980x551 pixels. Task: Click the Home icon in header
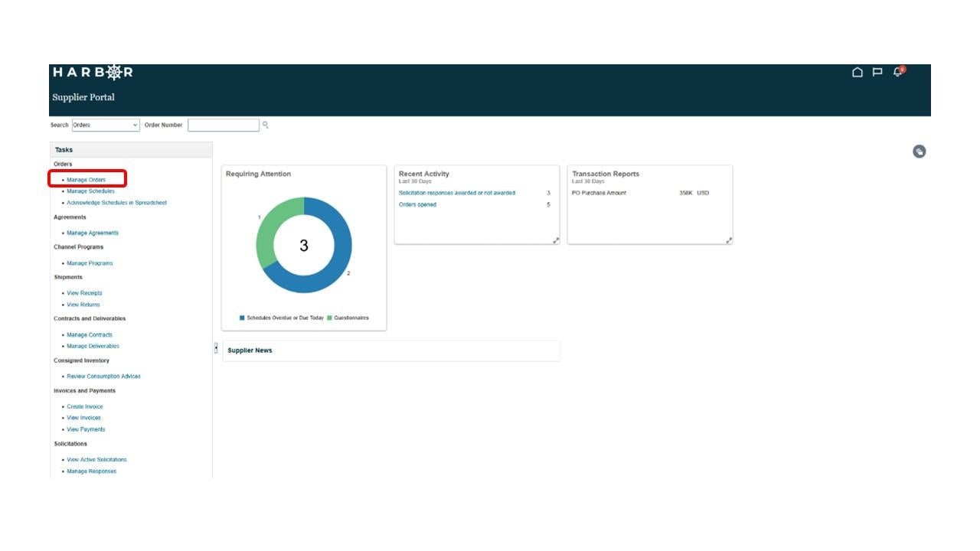point(857,72)
